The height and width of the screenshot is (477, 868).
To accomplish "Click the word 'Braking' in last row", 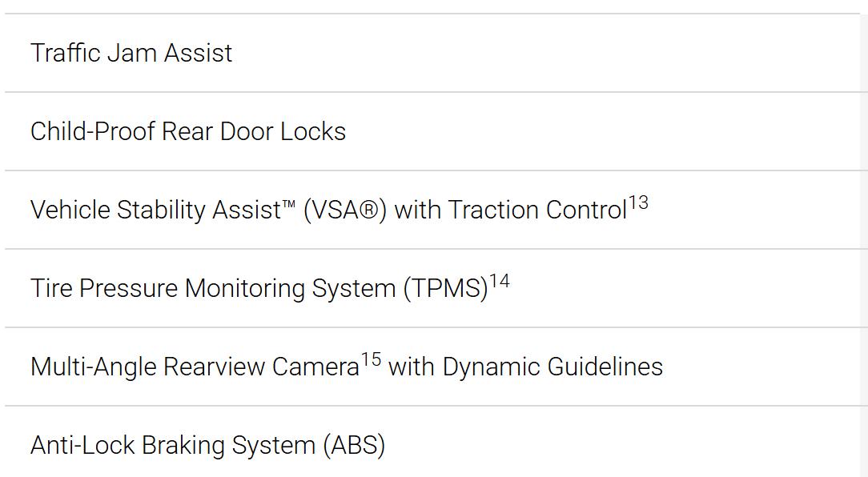I will [x=183, y=446].
